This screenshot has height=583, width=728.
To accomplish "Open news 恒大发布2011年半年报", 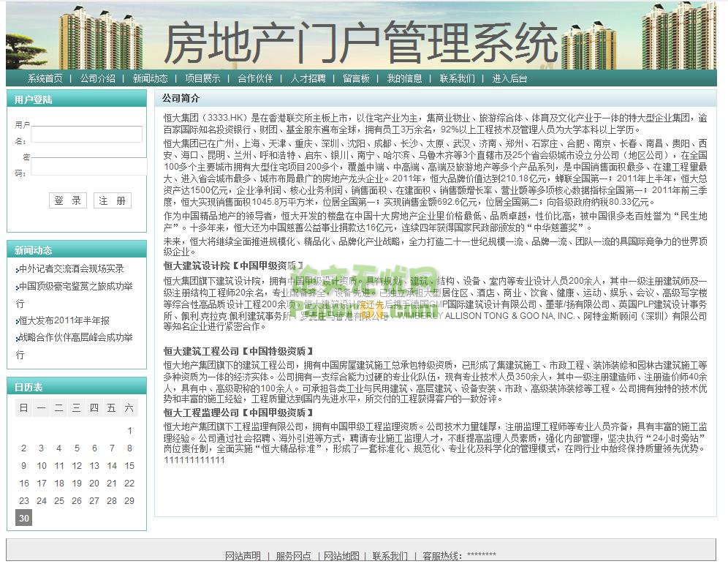I will click(x=64, y=320).
